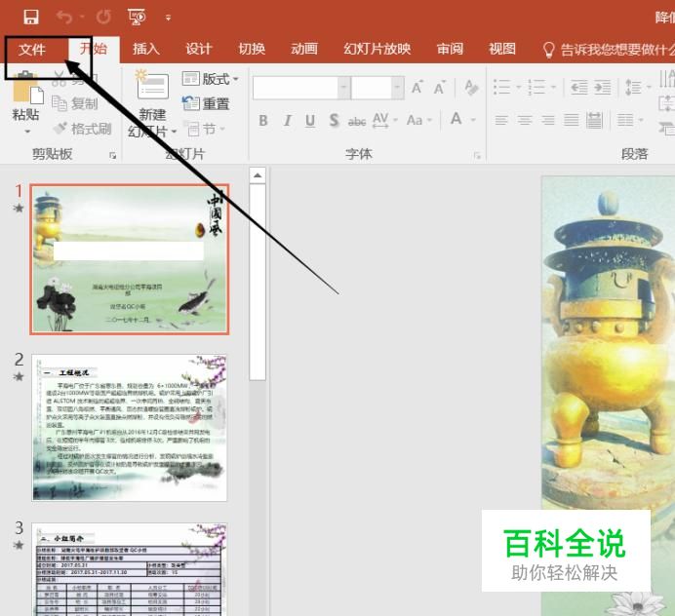Image resolution: width=675 pixels, height=616 pixels.
Task: Click the font color A button
Action: point(457,119)
